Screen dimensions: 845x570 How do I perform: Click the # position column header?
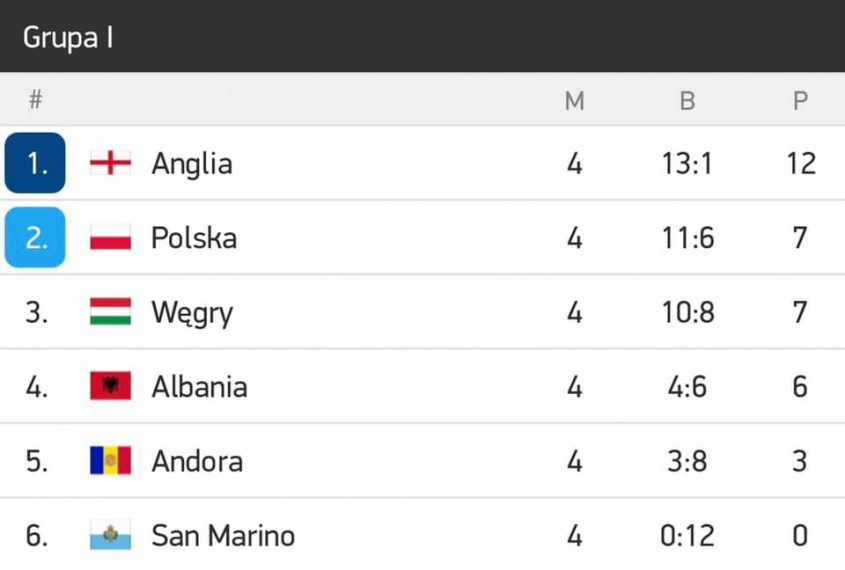(36, 100)
